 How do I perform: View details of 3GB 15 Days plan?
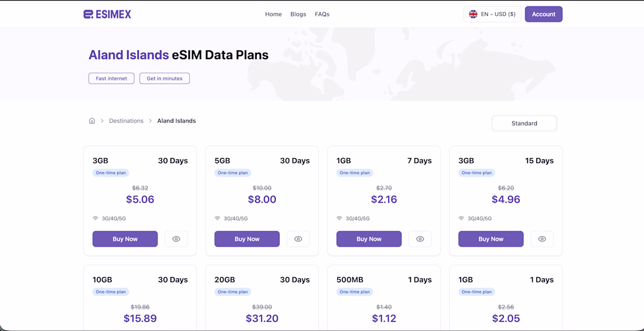point(542,239)
